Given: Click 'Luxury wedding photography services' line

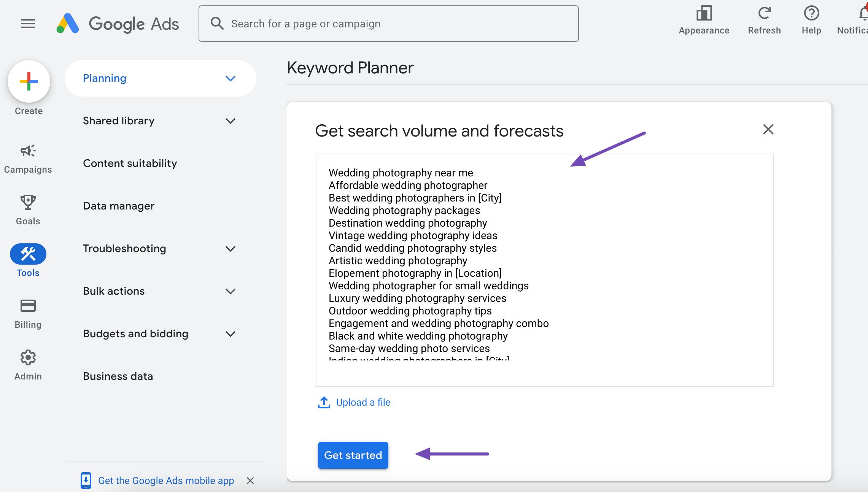Looking at the screenshot, I should tap(418, 298).
